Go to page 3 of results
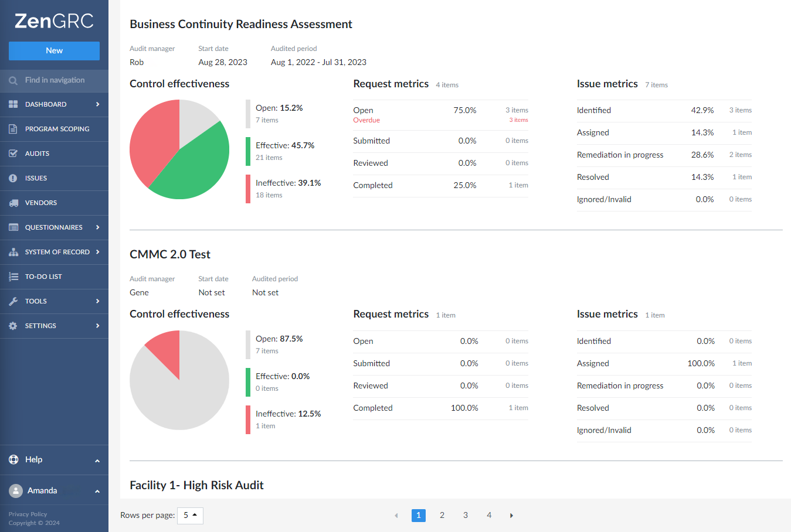Viewport: 791px width, 532px height. pos(466,516)
